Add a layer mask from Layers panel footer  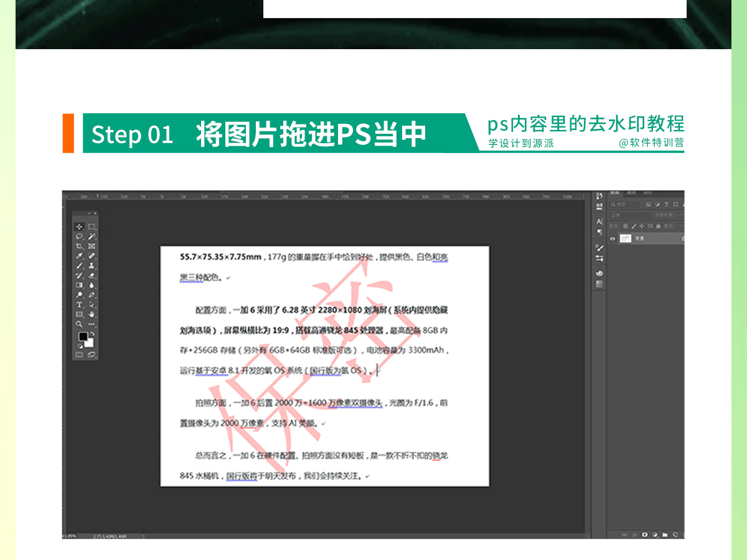point(645,534)
